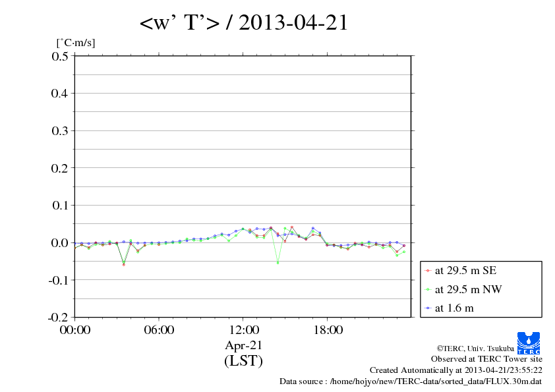Image resolution: width=555 pixels, height=392 pixels.
Task: Click y-axis label "0.0"
Action: coord(60,242)
